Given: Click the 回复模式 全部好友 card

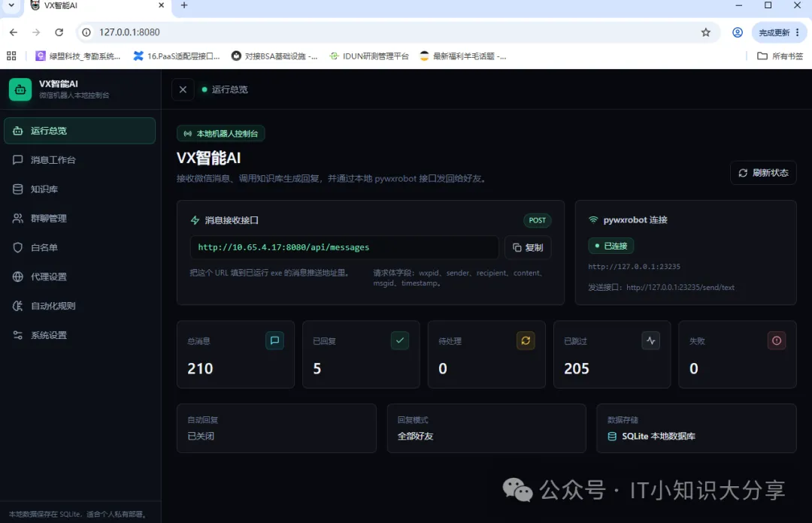Looking at the screenshot, I should [x=486, y=428].
